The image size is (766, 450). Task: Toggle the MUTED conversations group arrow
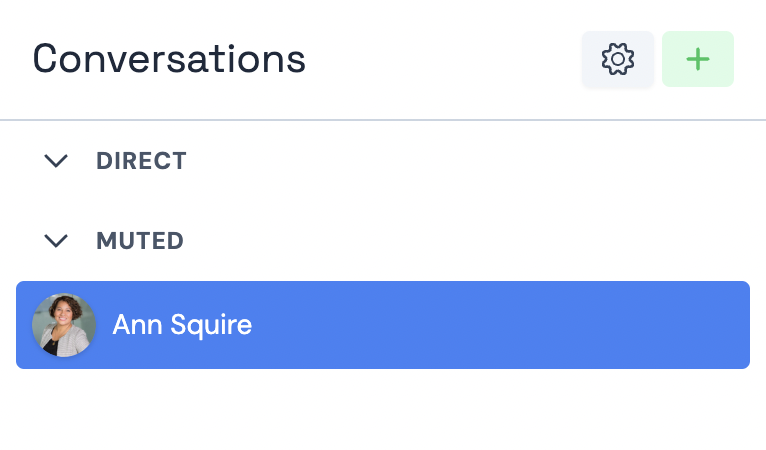tap(57, 240)
